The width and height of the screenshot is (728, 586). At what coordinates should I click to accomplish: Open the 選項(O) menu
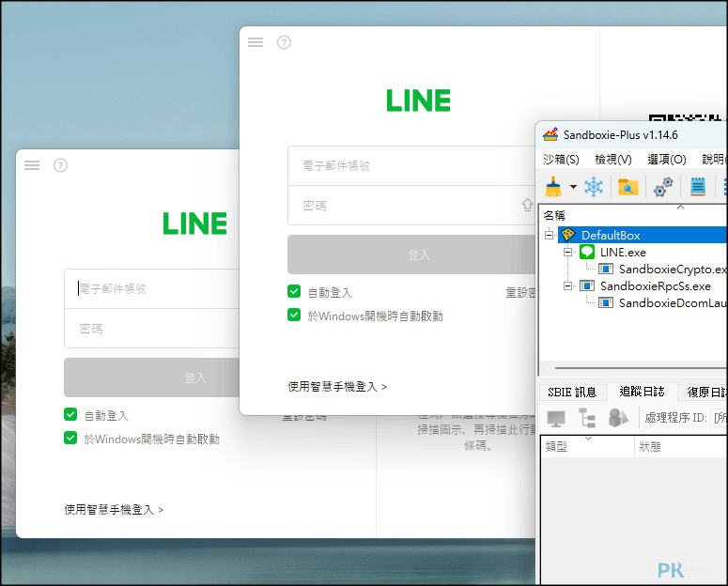[x=667, y=160]
